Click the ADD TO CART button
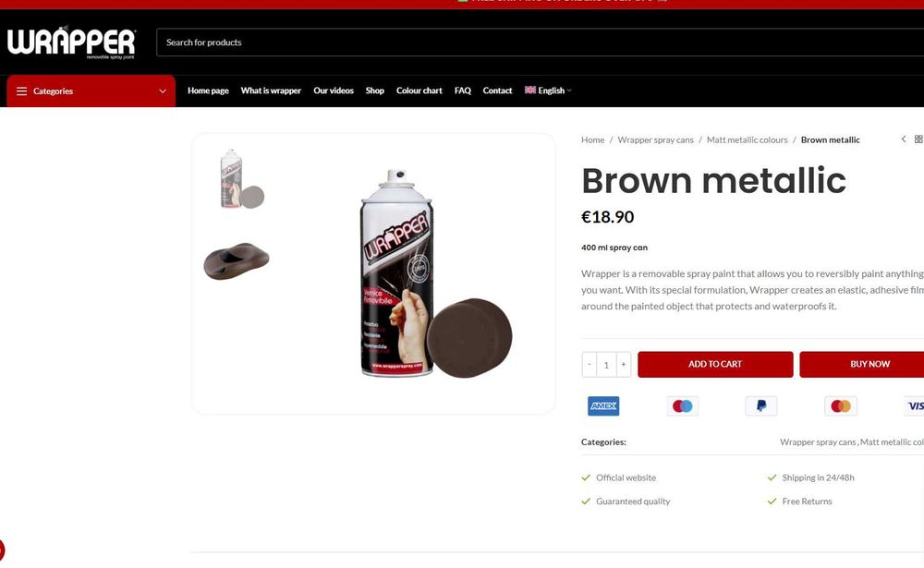Image resolution: width=924 pixels, height=568 pixels. [715, 365]
